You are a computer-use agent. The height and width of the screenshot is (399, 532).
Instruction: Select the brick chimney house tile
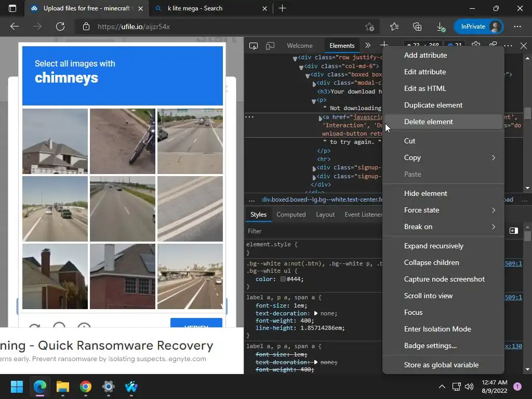coord(55,276)
